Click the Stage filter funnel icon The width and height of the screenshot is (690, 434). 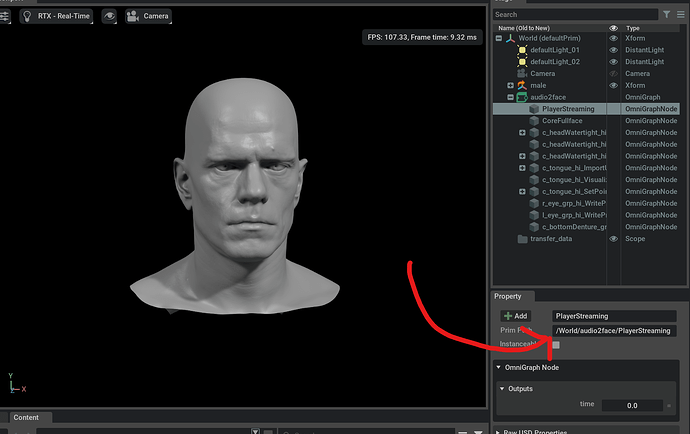click(x=667, y=14)
